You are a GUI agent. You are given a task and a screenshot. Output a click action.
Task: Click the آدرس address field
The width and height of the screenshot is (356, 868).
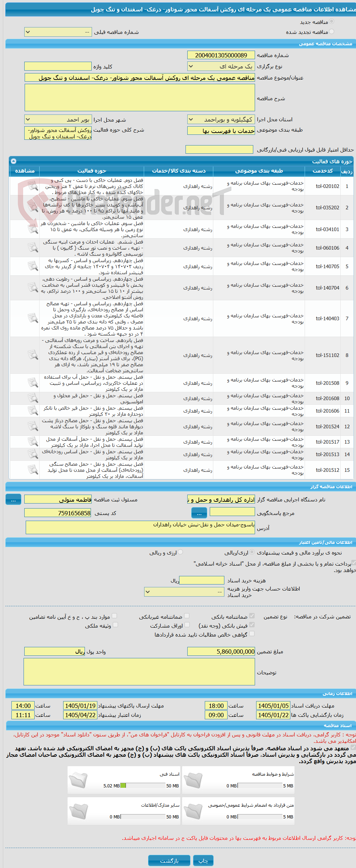tap(140, 527)
